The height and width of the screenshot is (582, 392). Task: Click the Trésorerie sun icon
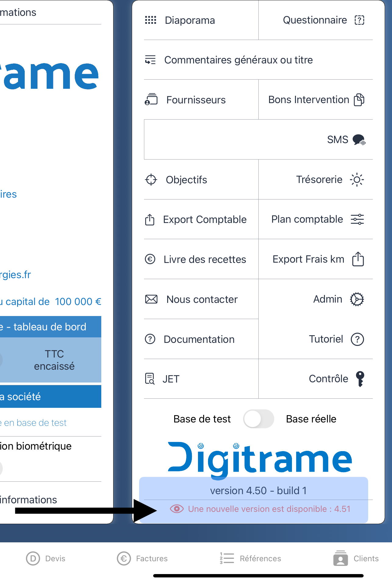[x=357, y=180]
